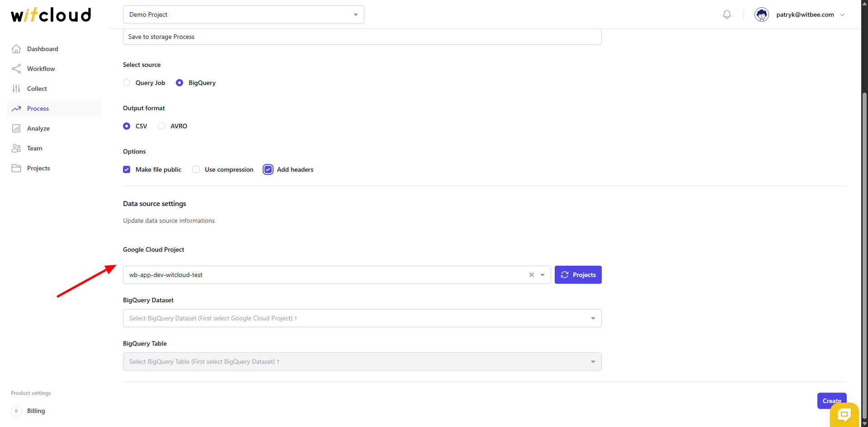Click the notification bell
This screenshot has width=868, height=427.
coord(726,14)
